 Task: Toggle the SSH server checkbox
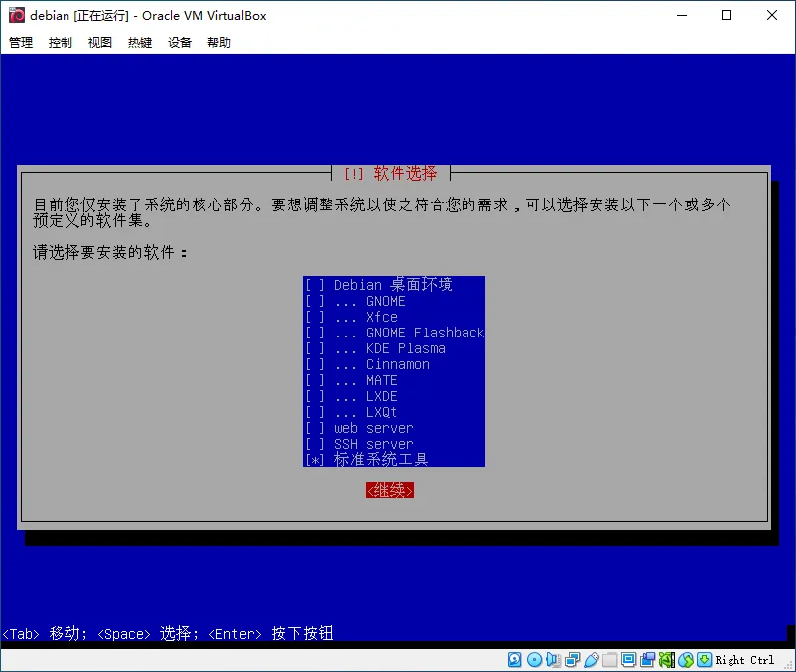315,444
